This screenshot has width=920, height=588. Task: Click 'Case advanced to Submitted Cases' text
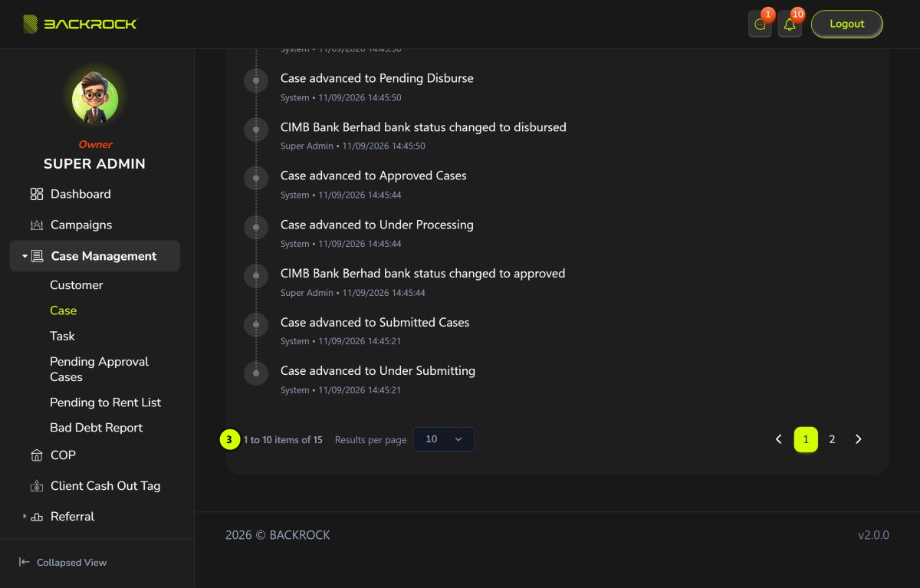(x=375, y=322)
